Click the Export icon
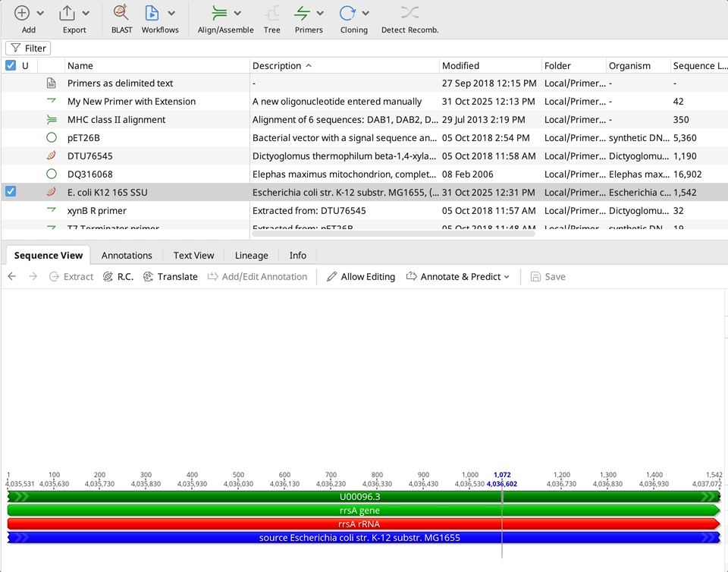The height and width of the screenshot is (572, 728). click(67, 13)
